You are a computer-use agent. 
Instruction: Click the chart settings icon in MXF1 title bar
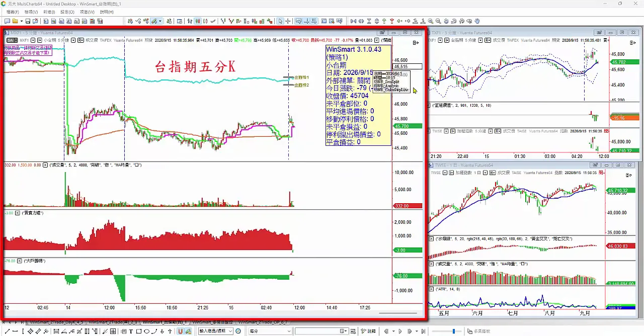coord(382,32)
